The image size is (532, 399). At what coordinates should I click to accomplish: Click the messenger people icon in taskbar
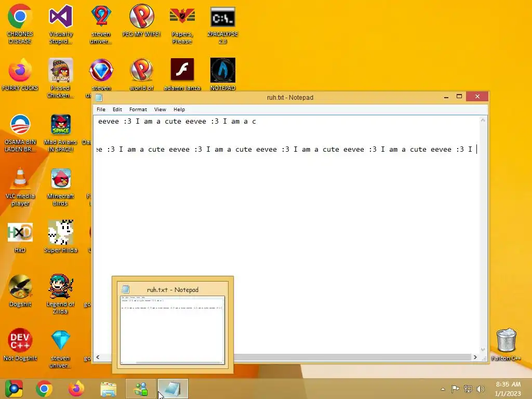pos(141,389)
